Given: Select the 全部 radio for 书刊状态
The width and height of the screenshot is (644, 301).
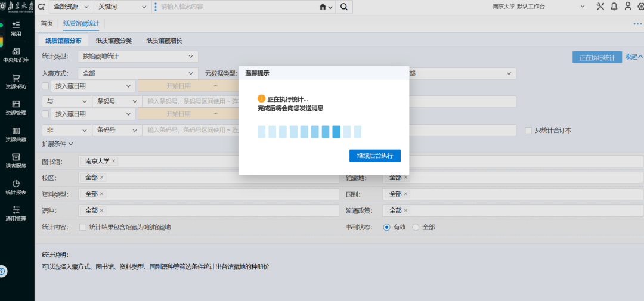Looking at the screenshot, I should (416, 227).
